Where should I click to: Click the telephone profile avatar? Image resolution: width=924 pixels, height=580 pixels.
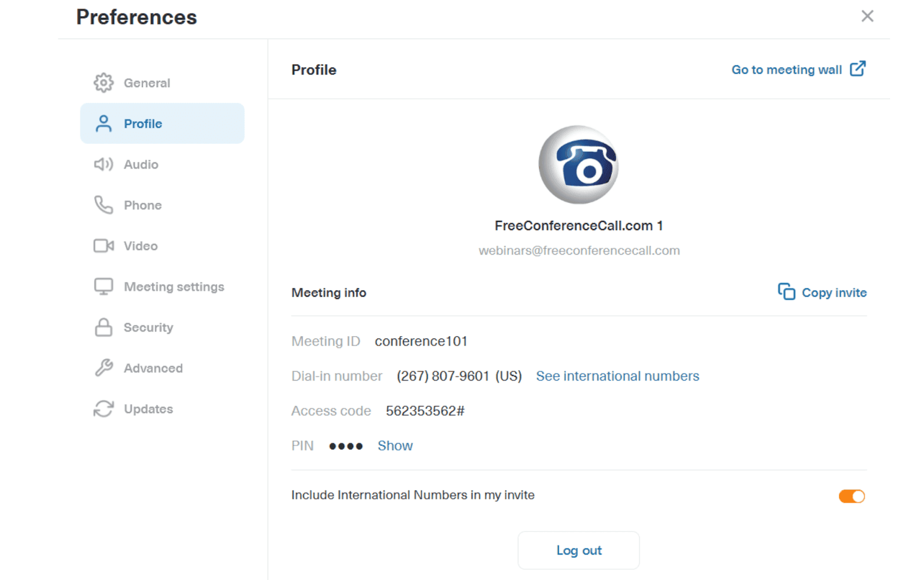tap(578, 165)
